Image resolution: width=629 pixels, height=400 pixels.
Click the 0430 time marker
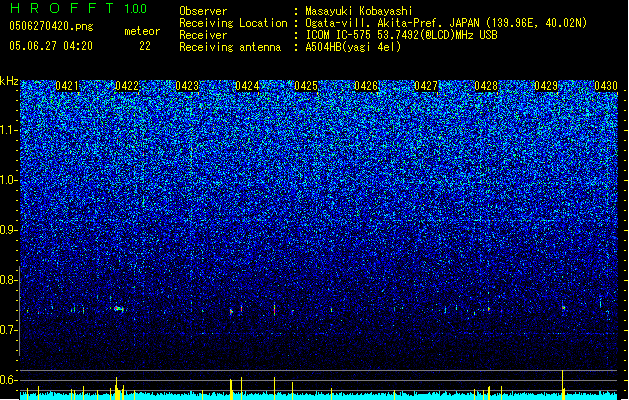pyautogui.click(x=606, y=86)
